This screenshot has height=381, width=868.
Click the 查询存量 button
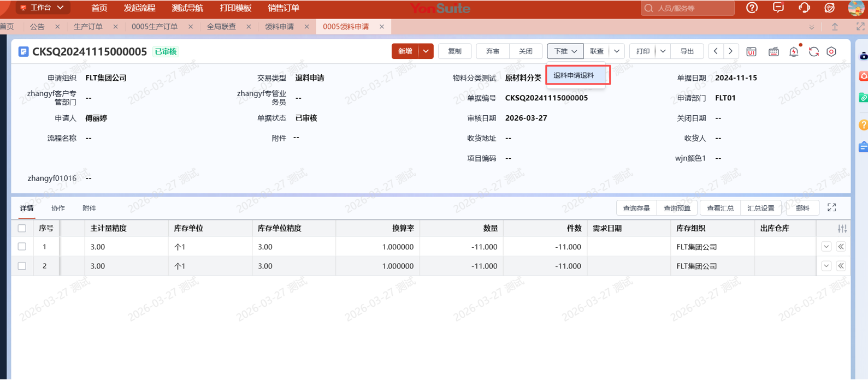(x=636, y=209)
